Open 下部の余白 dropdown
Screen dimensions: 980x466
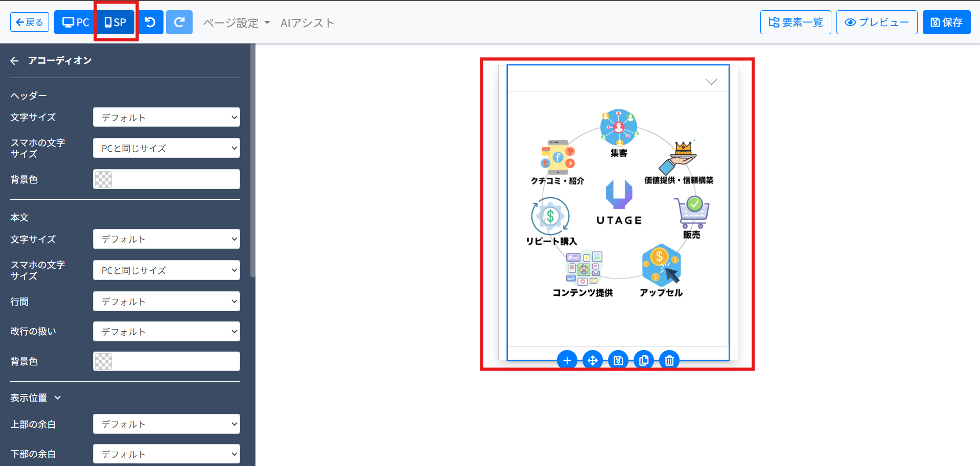click(x=167, y=454)
